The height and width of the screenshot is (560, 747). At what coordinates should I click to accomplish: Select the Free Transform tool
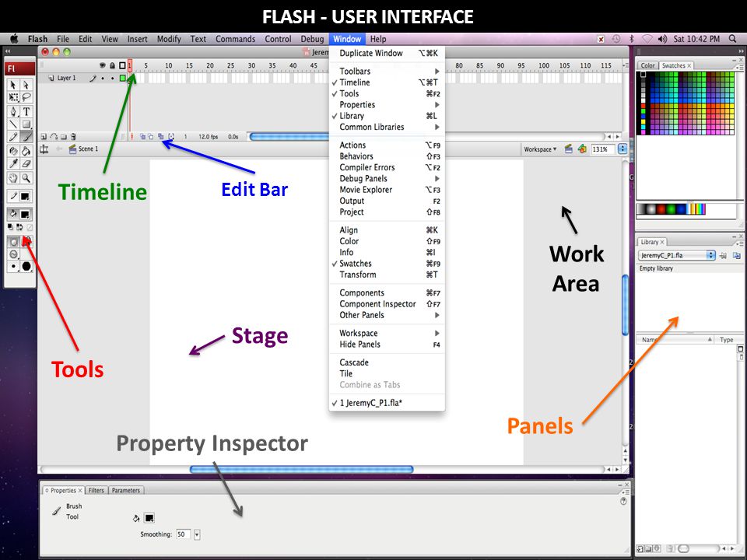pos(13,97)
